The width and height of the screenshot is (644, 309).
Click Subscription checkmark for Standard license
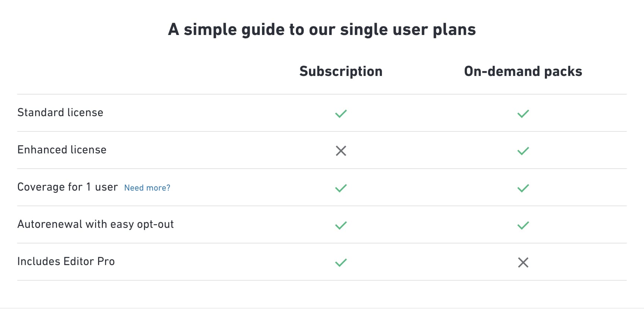[341, 114]
